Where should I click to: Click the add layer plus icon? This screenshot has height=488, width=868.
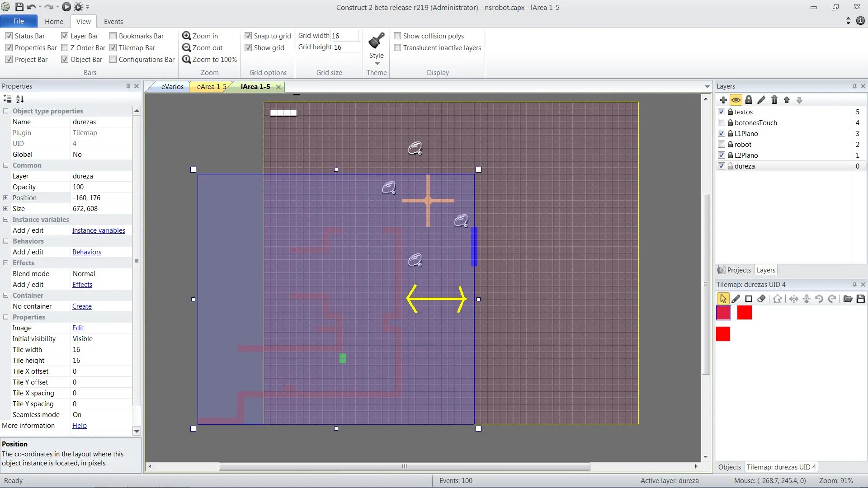(x=723, y=100)
